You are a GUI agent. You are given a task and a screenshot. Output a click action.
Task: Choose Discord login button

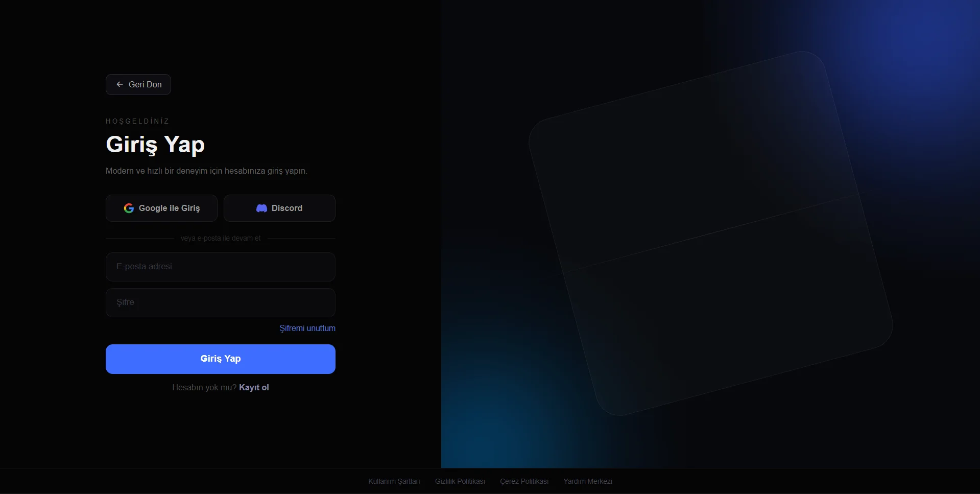tap(279, 208)
